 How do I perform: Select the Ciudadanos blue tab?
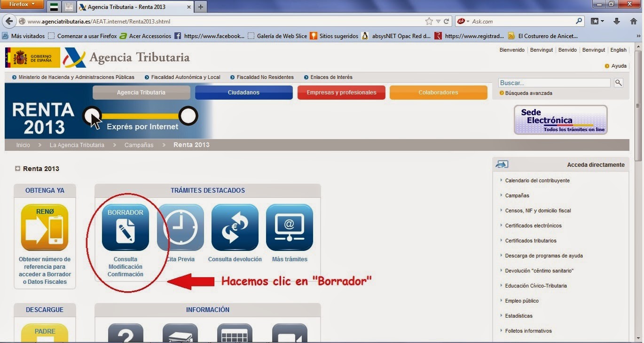(x=243, y=93)
